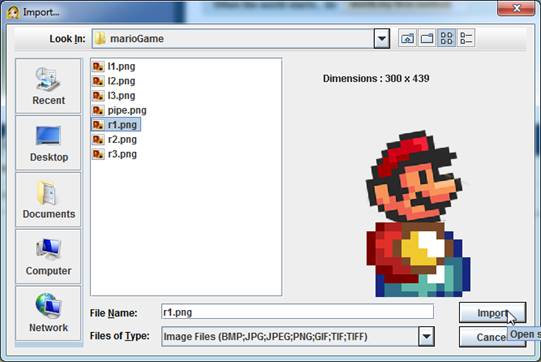Screen dimensions: 541x362
Task: Open the Image Files type combo box
Action: tap(298, 336)
